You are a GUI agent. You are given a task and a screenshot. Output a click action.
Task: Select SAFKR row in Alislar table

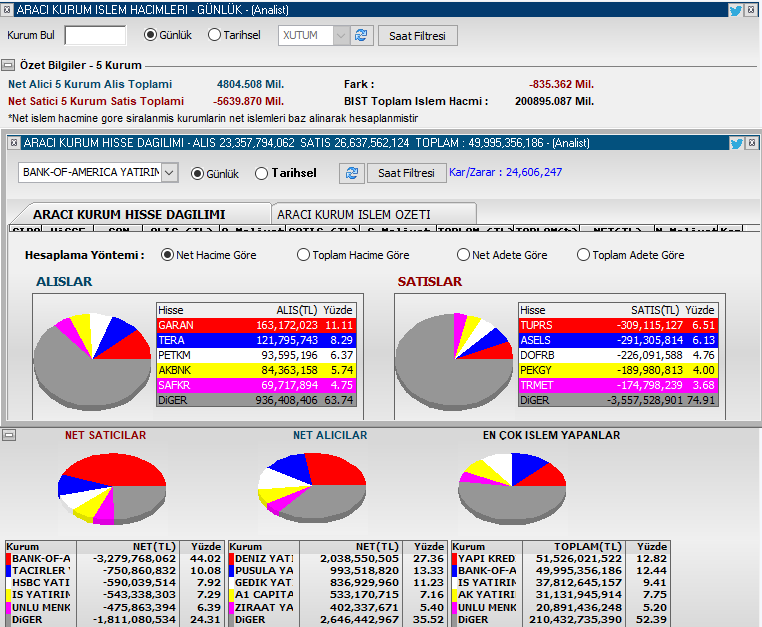coord(256,385)
